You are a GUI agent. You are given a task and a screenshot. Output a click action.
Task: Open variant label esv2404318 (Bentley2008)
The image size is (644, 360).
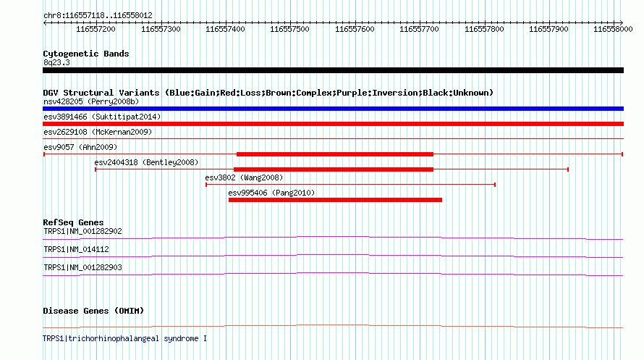[x=146, y=162]
